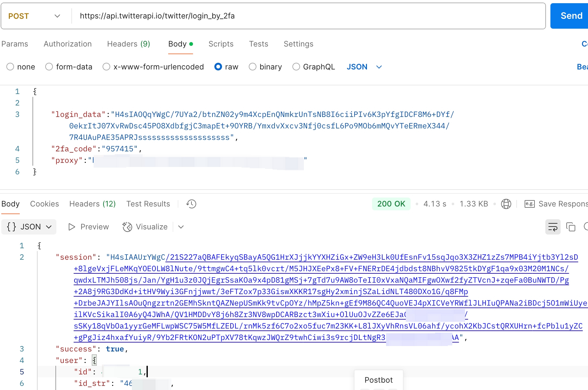The height and width of the screenshot is (390, 588).
Task: Click the request URL input field
Action: point(306,16)
